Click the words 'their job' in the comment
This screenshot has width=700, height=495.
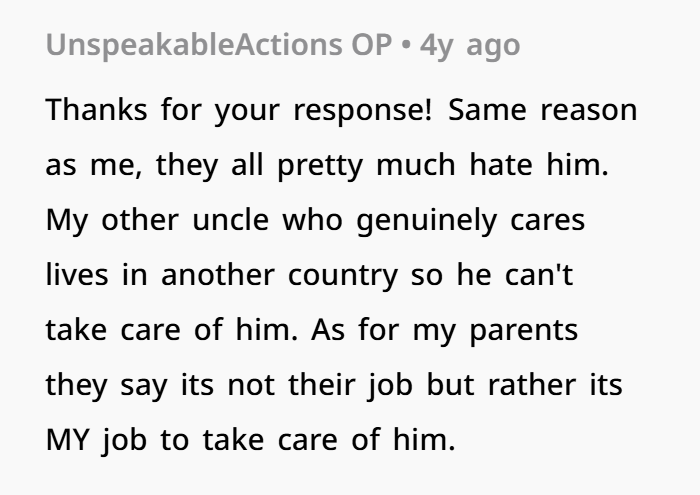point(350,386)
